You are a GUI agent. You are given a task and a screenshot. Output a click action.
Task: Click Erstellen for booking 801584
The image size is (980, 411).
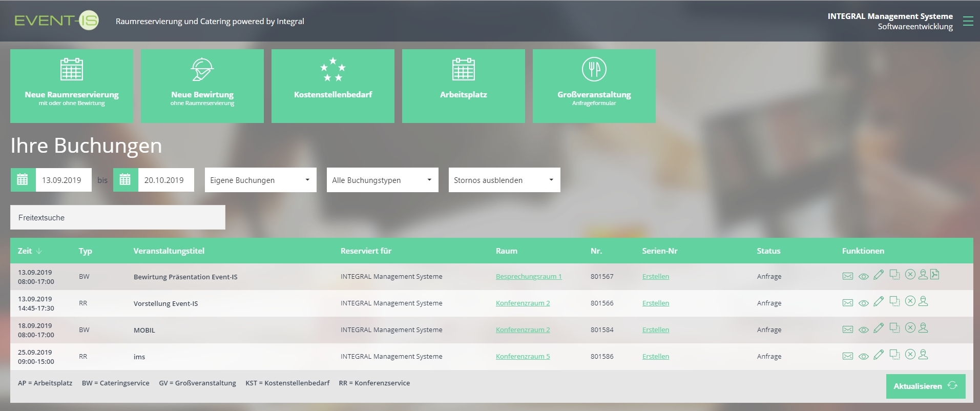656,330
